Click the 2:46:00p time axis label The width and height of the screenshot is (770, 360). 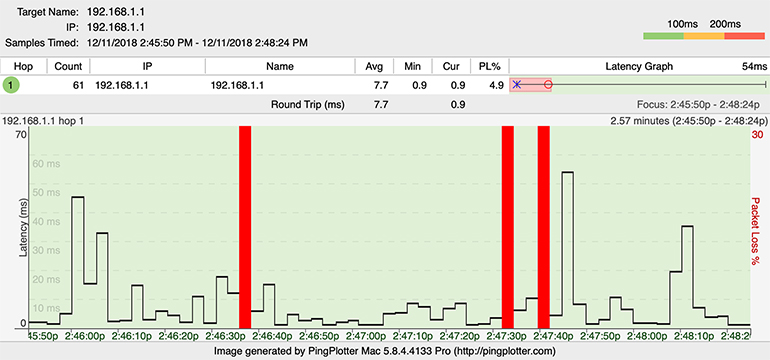pyautogui.click(x=84, y=337)
